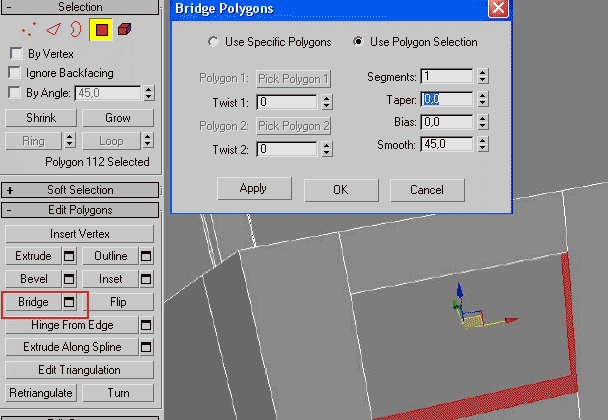Select Border sub-object level icon
This screenshot has height=420, width=608.
76,29
